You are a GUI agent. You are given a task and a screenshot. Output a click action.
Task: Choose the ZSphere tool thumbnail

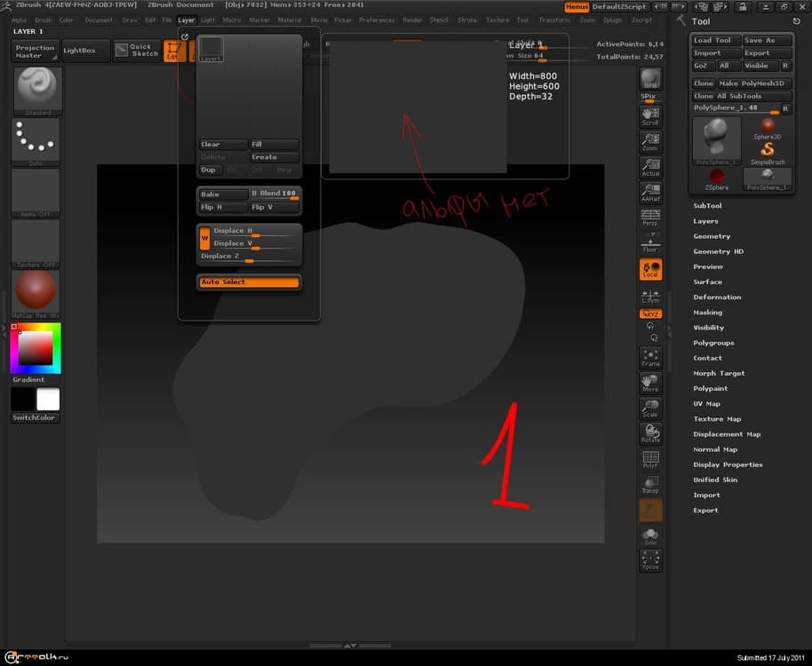717,178
